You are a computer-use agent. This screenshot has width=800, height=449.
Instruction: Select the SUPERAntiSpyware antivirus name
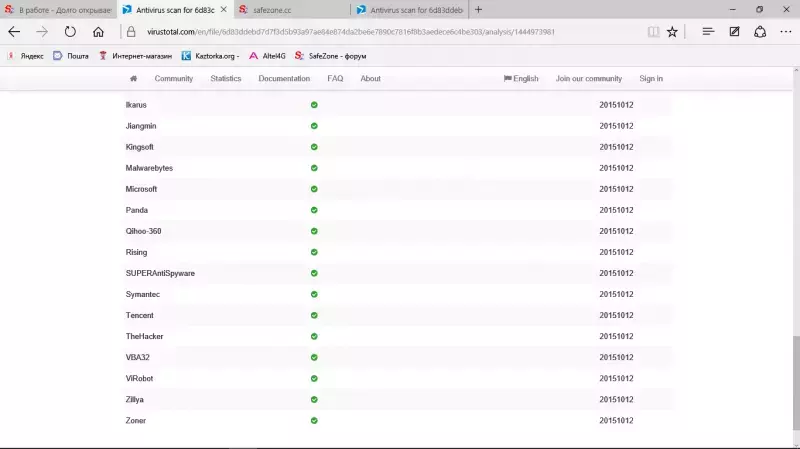pyautogui.click(x=160, y=273)
